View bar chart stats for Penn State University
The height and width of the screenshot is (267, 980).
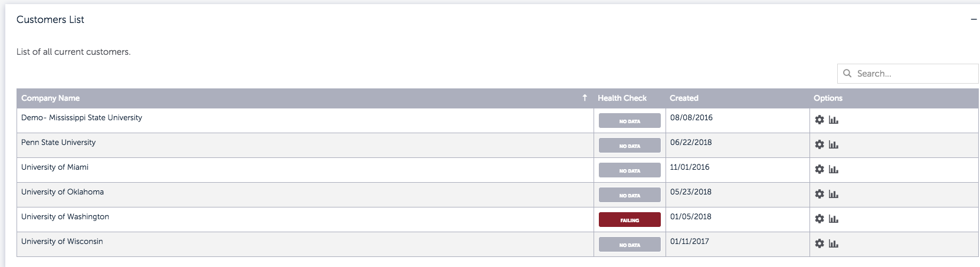834,145
